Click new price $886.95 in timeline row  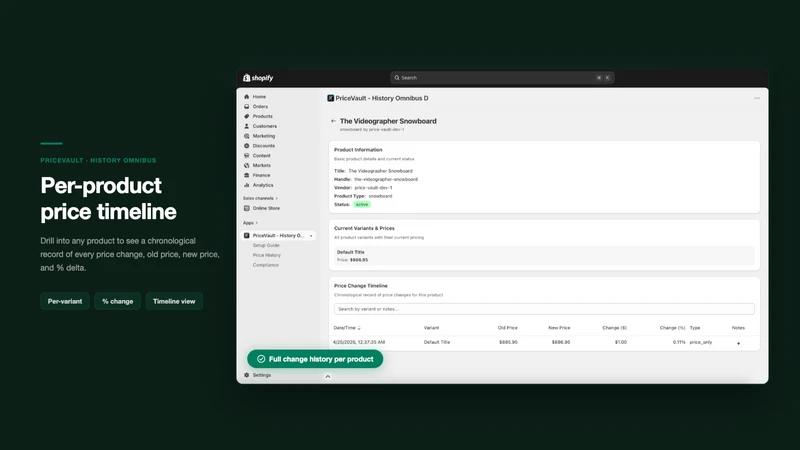(561, 342)
